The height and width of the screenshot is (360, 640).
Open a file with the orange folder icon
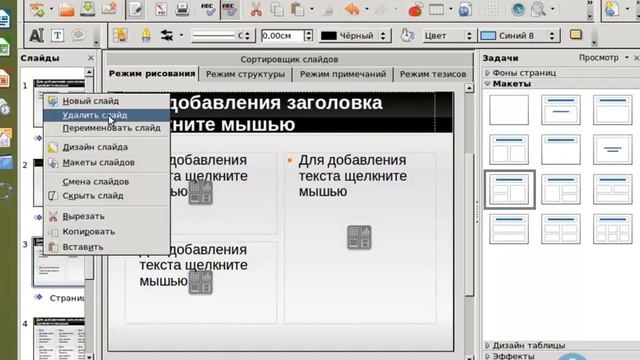point(67,9)
